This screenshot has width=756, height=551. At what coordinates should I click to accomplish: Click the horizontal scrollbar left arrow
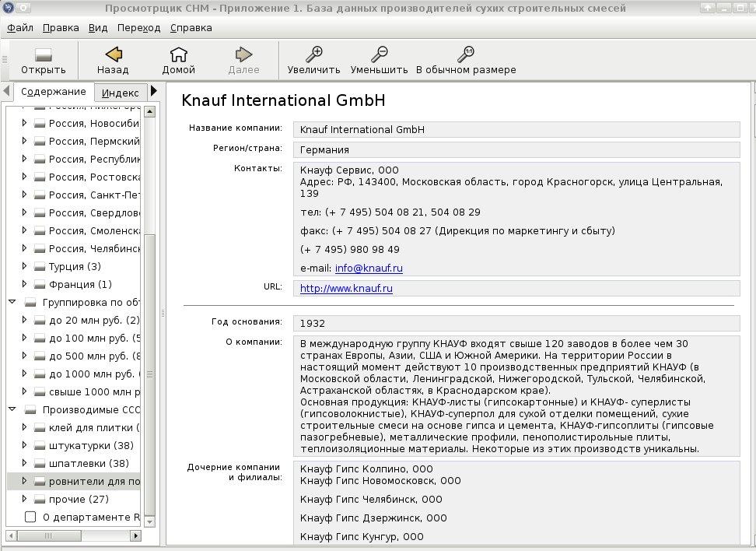click(11, 535)
